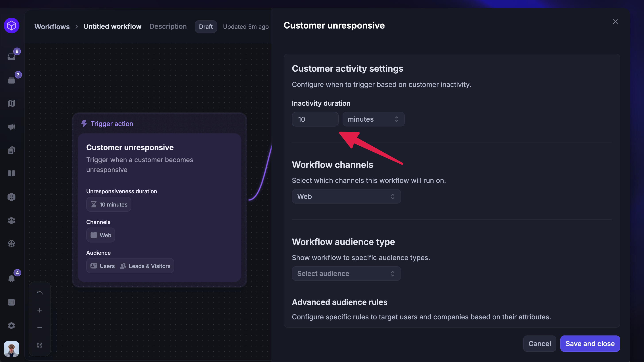
Task: Open the map icon in sidebar
Action: click(x=12, y=103)
